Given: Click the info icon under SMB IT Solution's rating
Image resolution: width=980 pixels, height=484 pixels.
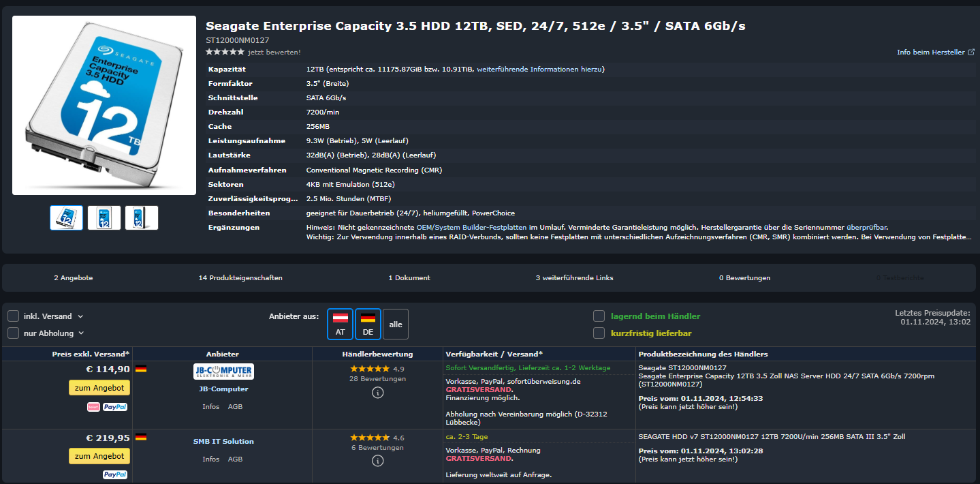Looking at the screenshot, I should 378,461.
